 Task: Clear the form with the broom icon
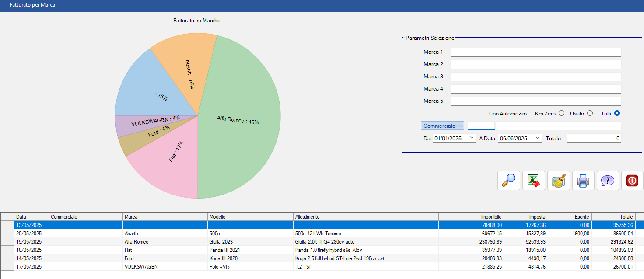pyautogui.click(x=558, y=181)
